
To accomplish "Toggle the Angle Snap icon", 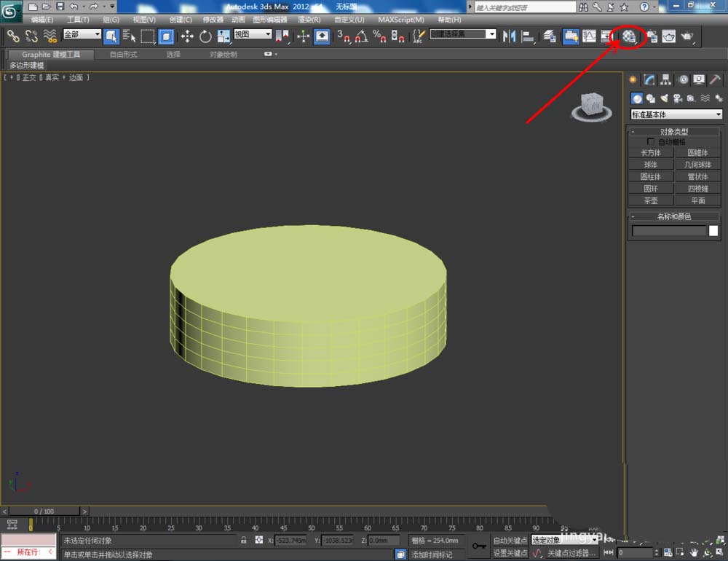I will click(362, 36).
